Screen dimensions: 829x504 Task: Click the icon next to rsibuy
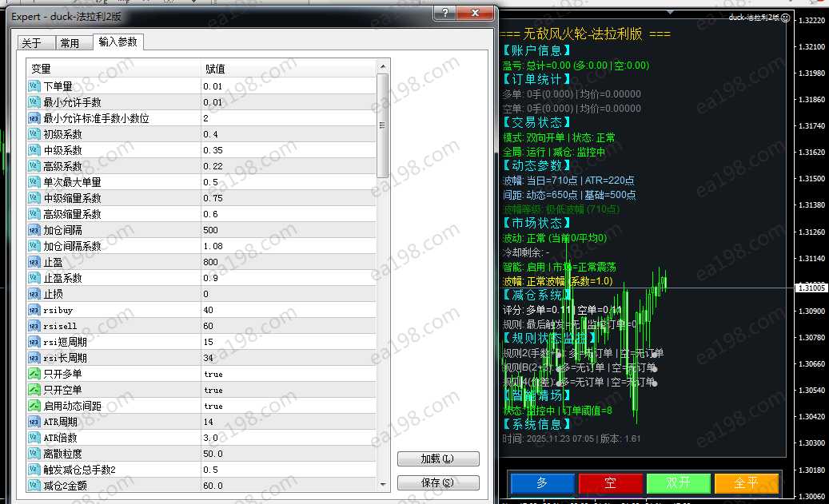click(x=34, y=310)
